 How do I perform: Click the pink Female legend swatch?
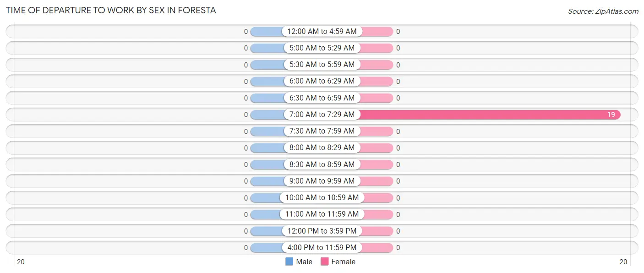tap(325, 262)
